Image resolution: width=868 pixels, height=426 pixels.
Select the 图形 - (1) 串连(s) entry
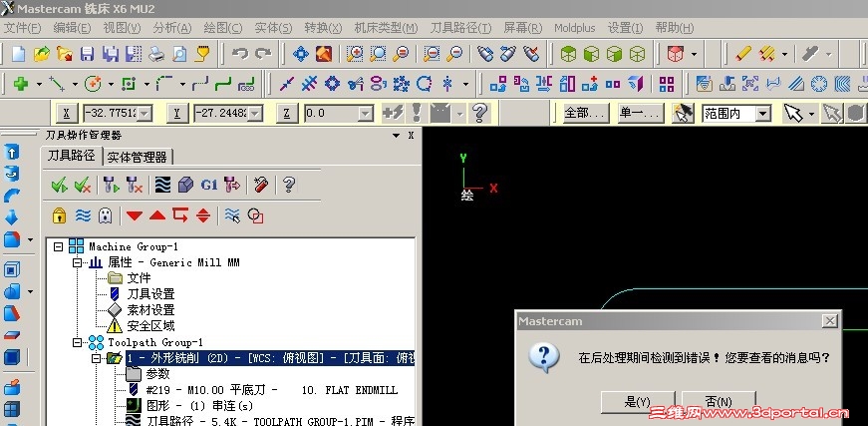coord(200,406)
